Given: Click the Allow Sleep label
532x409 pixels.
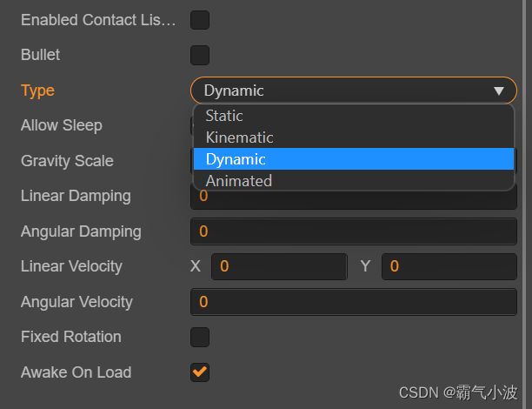Looking at the screenshot, I should [62, 125].
